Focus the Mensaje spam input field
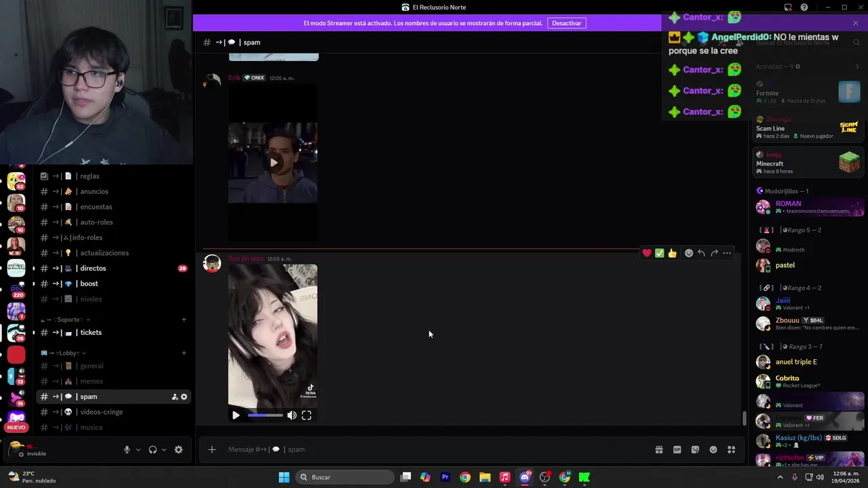 pyautogui.click(x=434, y=449)
